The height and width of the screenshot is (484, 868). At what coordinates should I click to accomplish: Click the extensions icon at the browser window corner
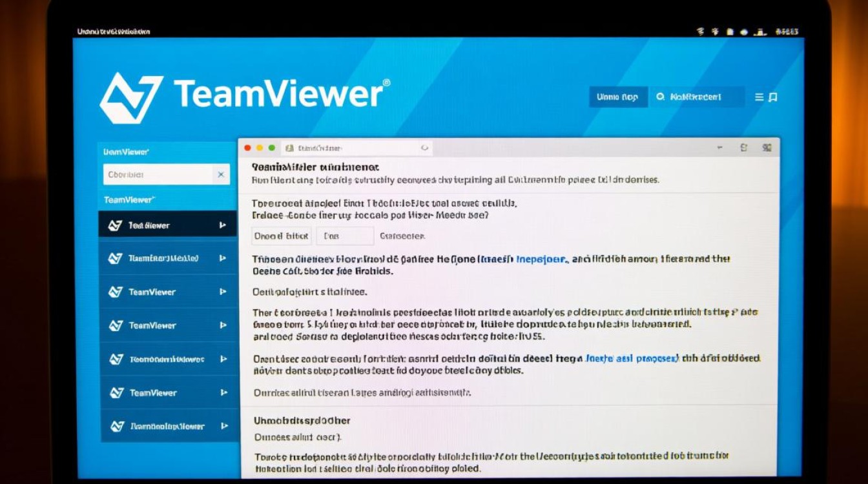point(767,146)
